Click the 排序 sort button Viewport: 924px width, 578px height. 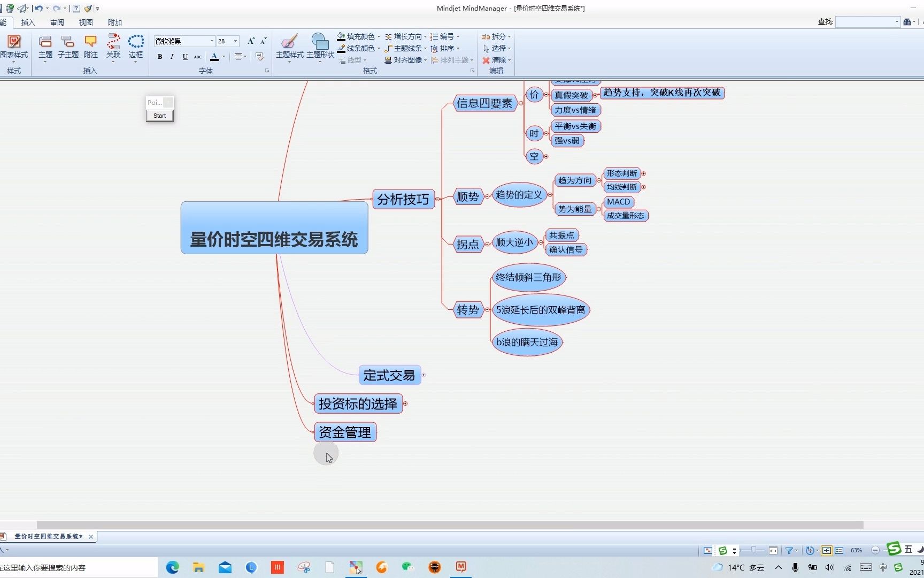click(x=445, y=48)
